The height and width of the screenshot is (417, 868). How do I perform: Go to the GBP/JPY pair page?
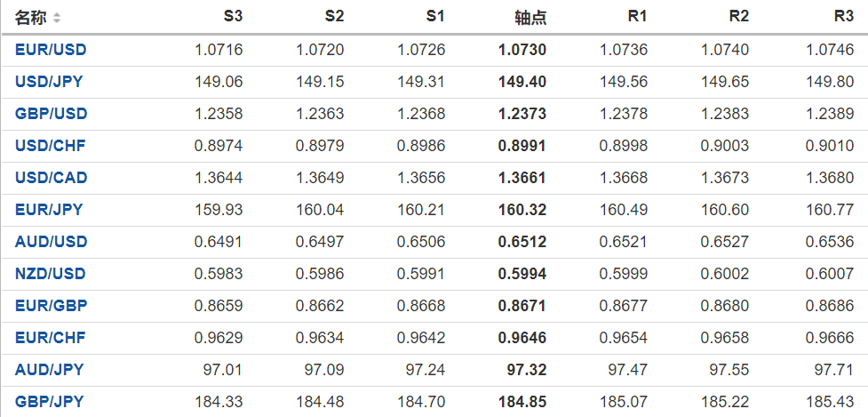tap(49, 402)
